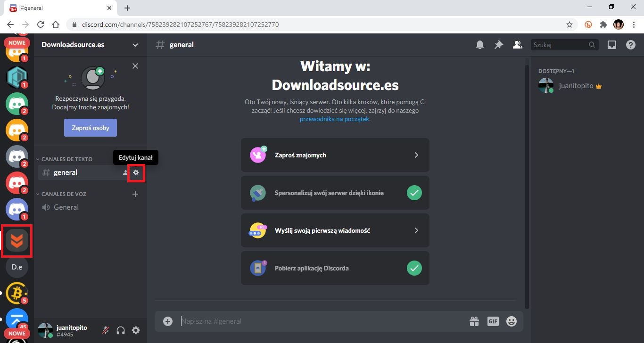Image resolution: width=644 pixels, height=343 pixels.
Task: Click the lower NOWE mentions indicator
Action: coord(17,334)
